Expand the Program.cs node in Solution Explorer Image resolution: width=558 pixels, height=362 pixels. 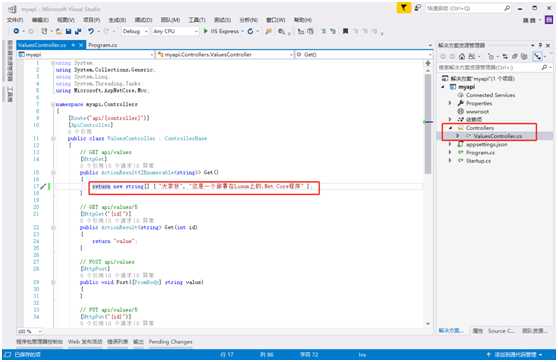click(x=450, y=152)
